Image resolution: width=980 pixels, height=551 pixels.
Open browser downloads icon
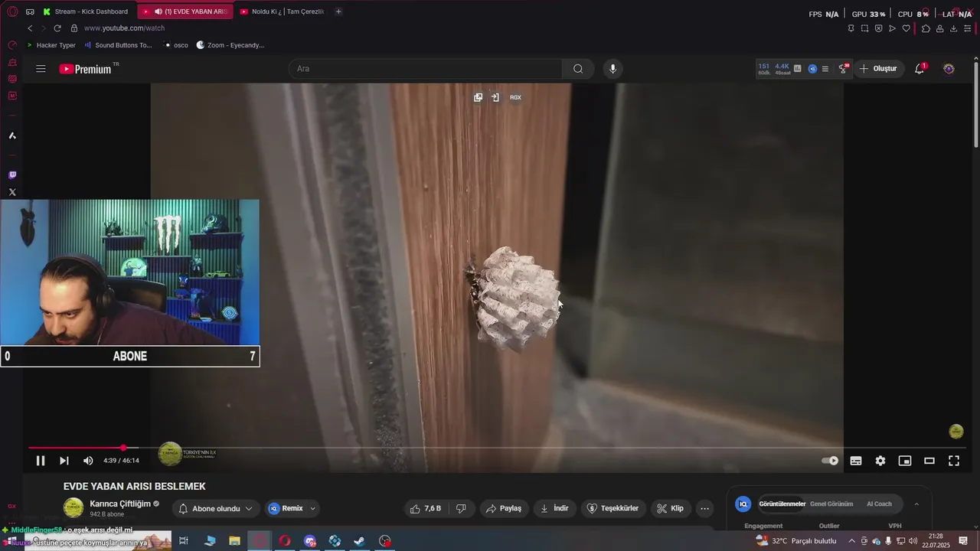pos(953,28)
